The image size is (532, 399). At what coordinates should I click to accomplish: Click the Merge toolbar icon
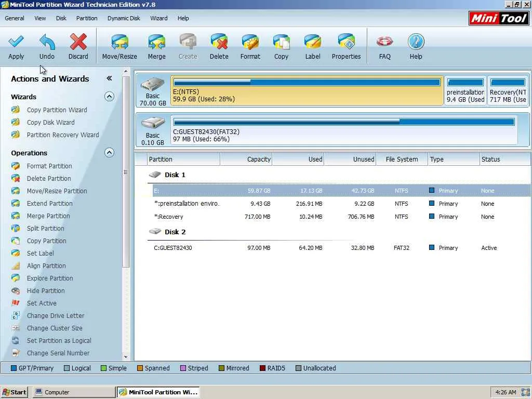pos(156,42)
